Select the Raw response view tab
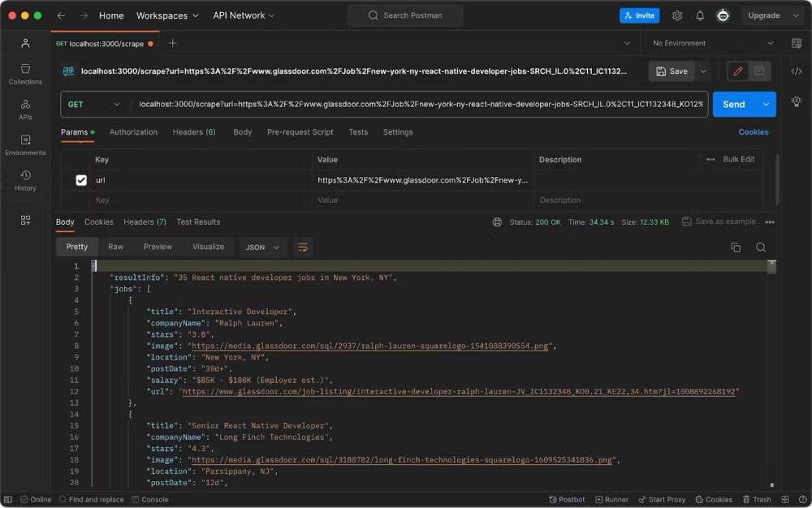The image size is (812, 508). (x=115, y=247)
